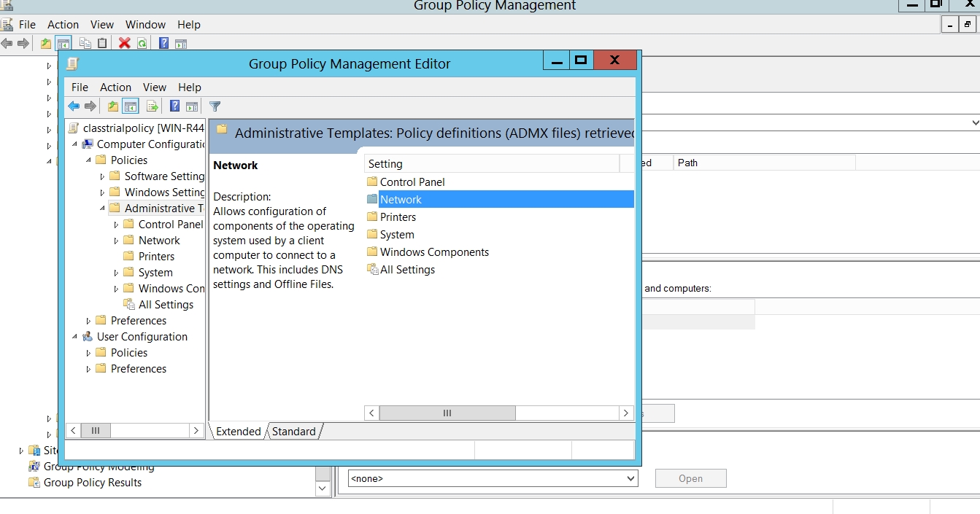
Task: Click the horizontal scrollbar thumb under the Setting list
Action: pyautogui.click(x=447, y=413)
